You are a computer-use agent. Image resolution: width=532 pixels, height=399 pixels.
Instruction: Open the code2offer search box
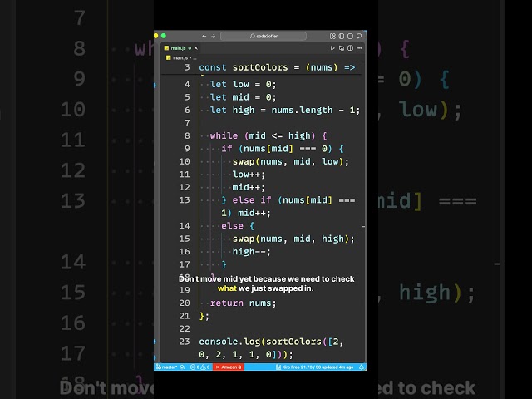point(264,36)
